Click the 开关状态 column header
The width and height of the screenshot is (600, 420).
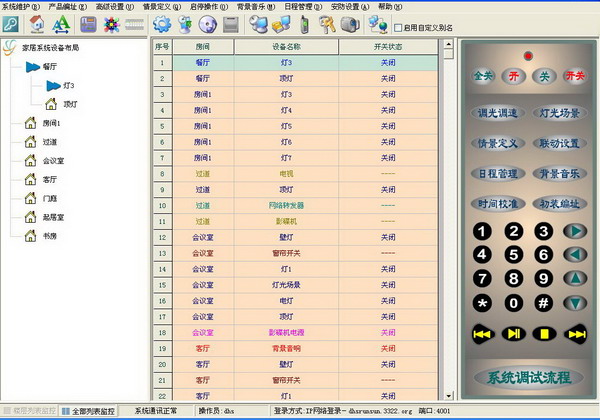[x=388, y=47]
